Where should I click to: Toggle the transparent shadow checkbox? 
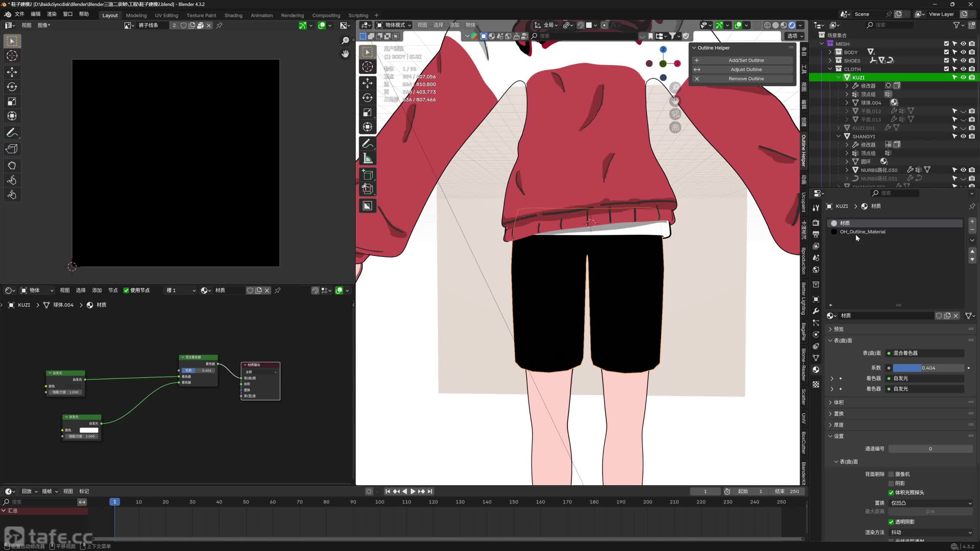tap(891, 522)
